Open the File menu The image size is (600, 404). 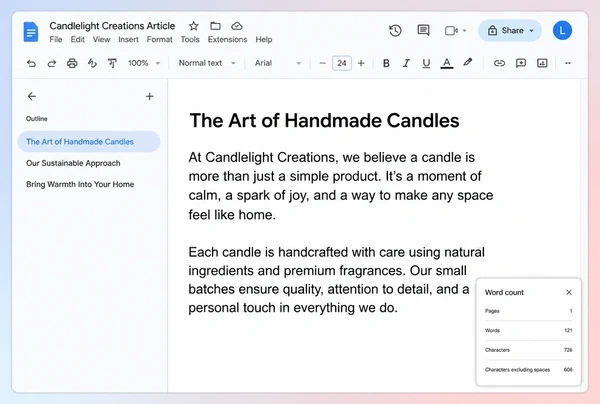[x=56, y=39]
